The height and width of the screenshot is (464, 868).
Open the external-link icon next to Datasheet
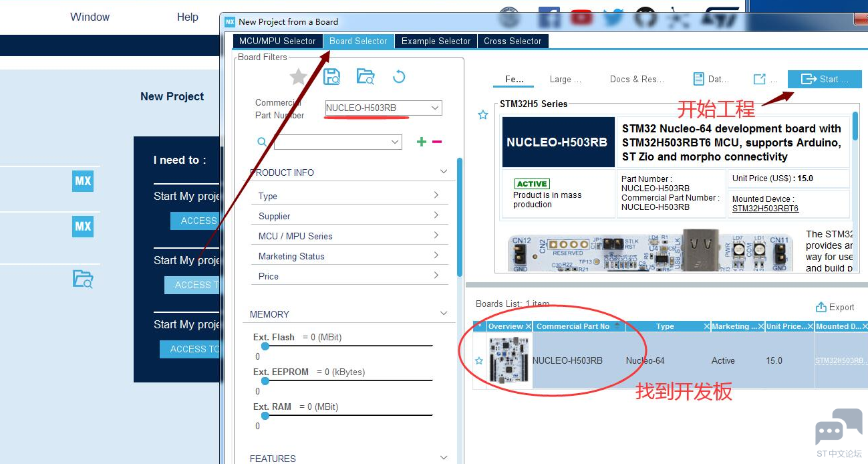759,79
